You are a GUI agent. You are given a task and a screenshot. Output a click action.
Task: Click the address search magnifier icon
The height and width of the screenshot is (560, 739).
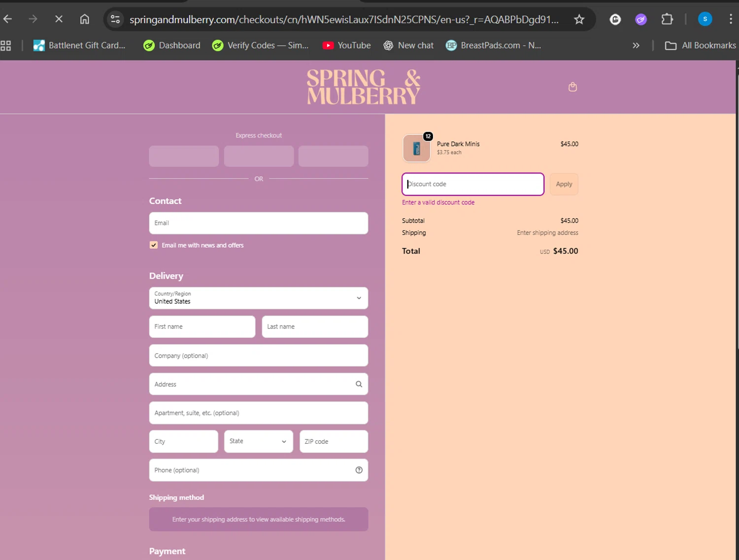(359, 384)
